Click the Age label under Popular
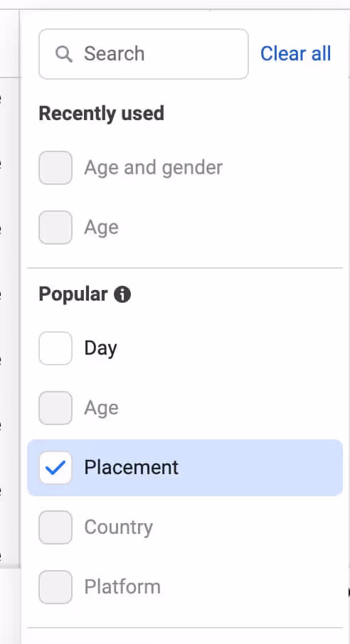350x644 pixels. click(x=101, y=408)
